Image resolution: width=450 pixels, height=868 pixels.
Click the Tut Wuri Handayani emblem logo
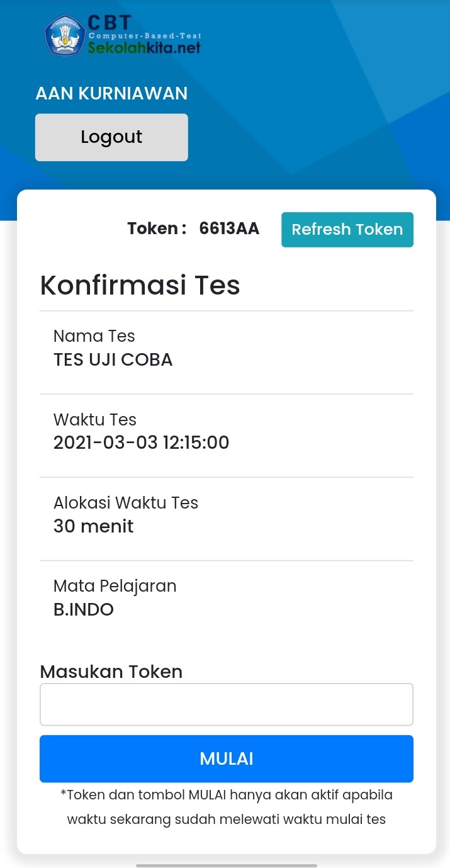(65, 35)
